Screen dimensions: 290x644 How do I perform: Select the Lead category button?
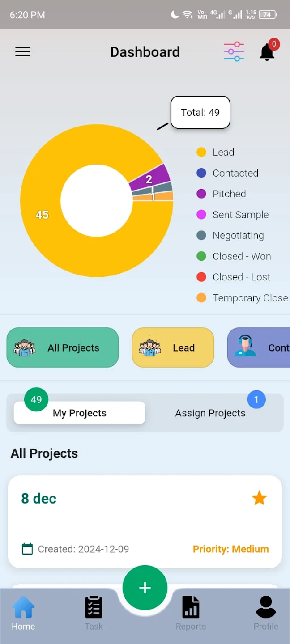(173, 347)
